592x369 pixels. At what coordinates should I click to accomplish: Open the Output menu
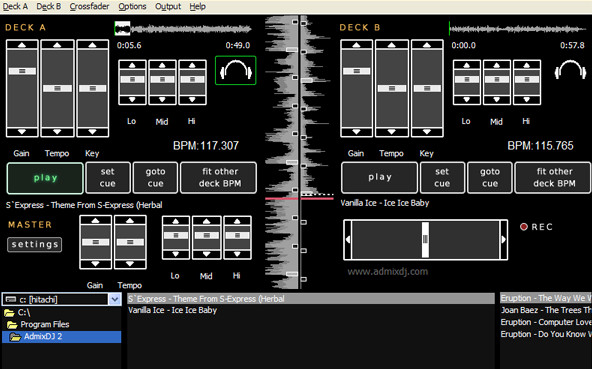click(168, 6)
